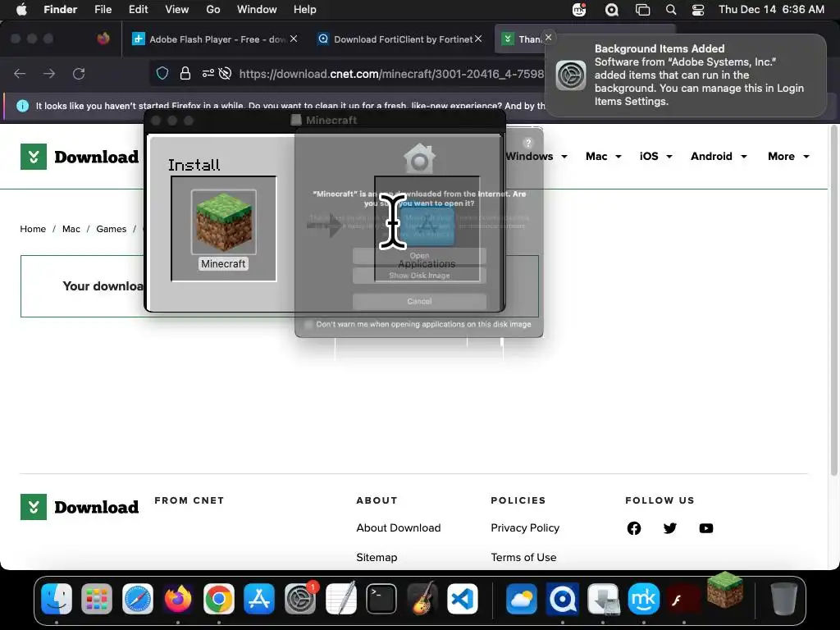Open the App Store dock icon
Image resolution: width=840 pixels, height=630 pixels.
click(259, 598)
